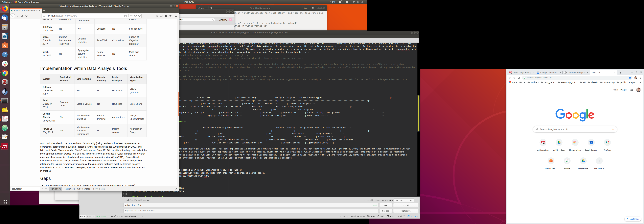Reload the Firefox page

coord(22,16)
